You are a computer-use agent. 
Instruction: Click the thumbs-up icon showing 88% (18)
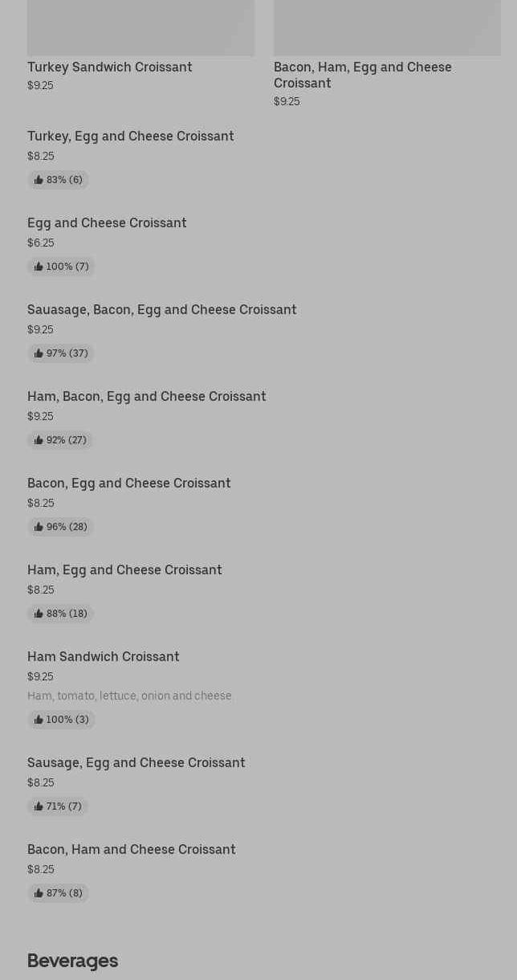tap(39, 614)
